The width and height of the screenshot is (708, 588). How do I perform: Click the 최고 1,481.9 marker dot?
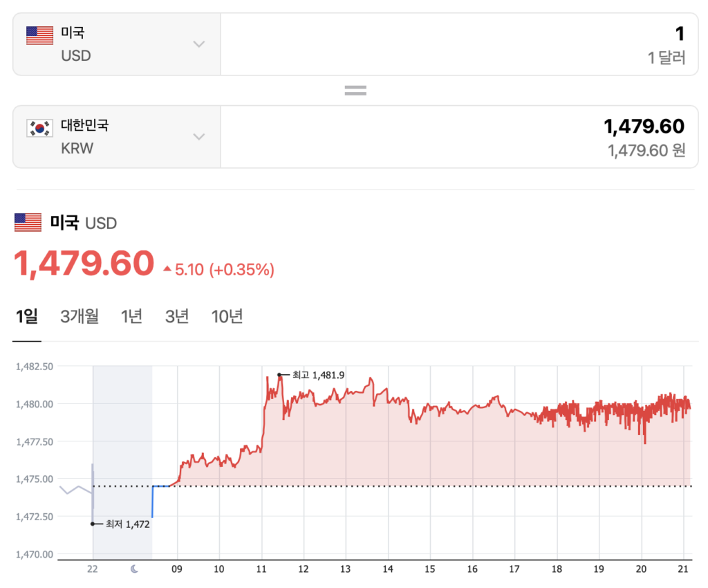279,374
